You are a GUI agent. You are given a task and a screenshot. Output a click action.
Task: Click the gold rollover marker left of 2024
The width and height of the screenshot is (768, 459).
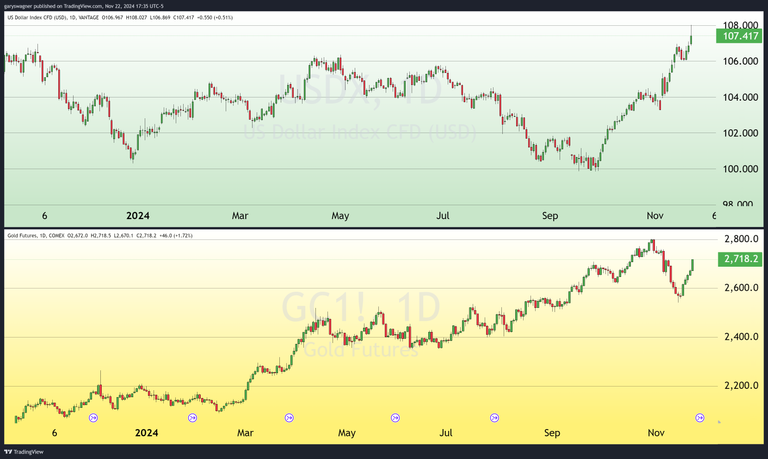[94, 417]
